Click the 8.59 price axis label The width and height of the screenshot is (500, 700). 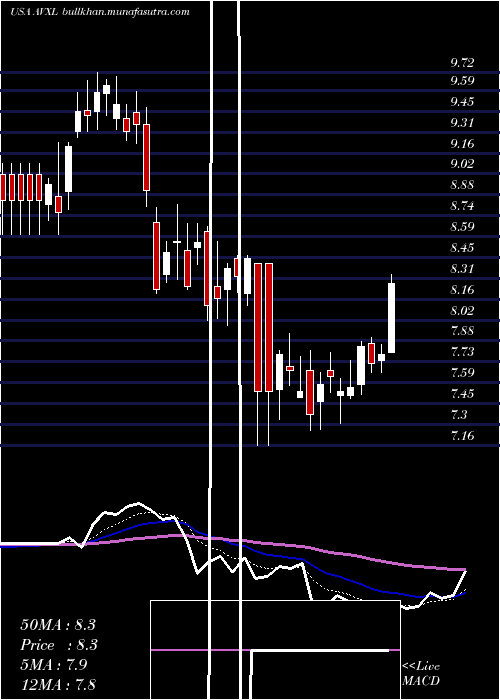(x=462, y=226)
